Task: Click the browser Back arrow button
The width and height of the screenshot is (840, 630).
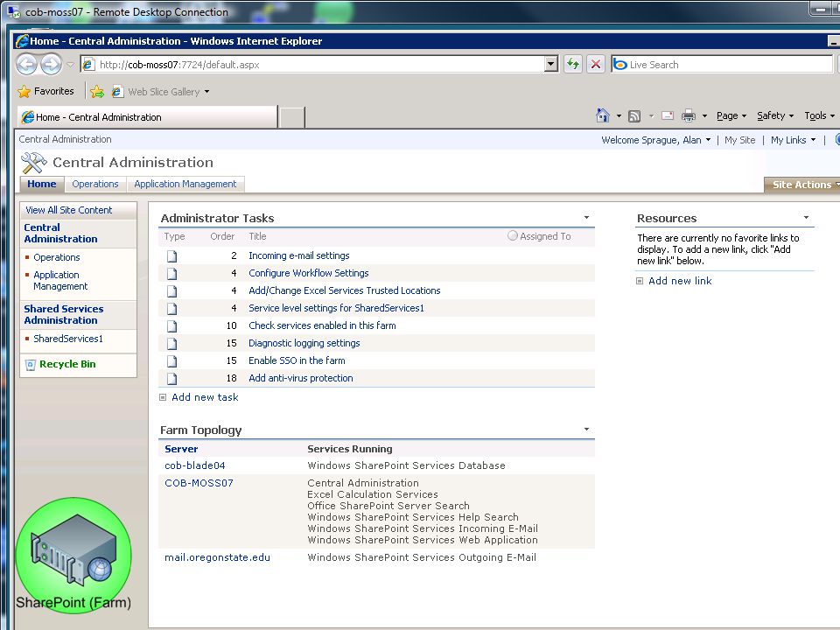Action: [26, 65]
